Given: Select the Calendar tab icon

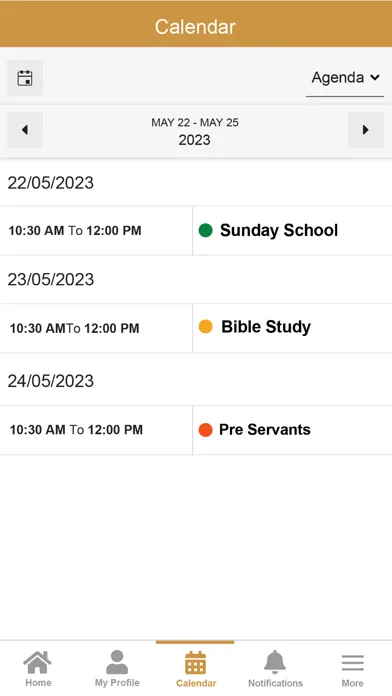Looking at the screenshot, I should pyautogui.click(x=195, y=663).
